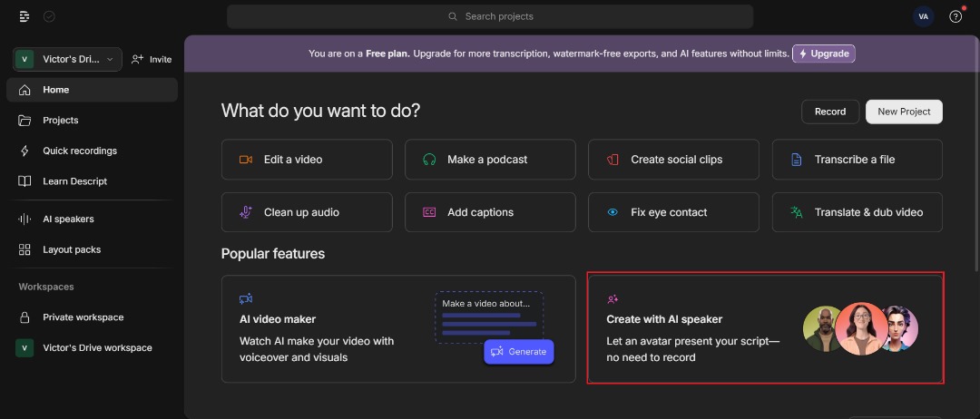Click the green V icon beside Victor's Drive workspace

(x=24, y=348)
